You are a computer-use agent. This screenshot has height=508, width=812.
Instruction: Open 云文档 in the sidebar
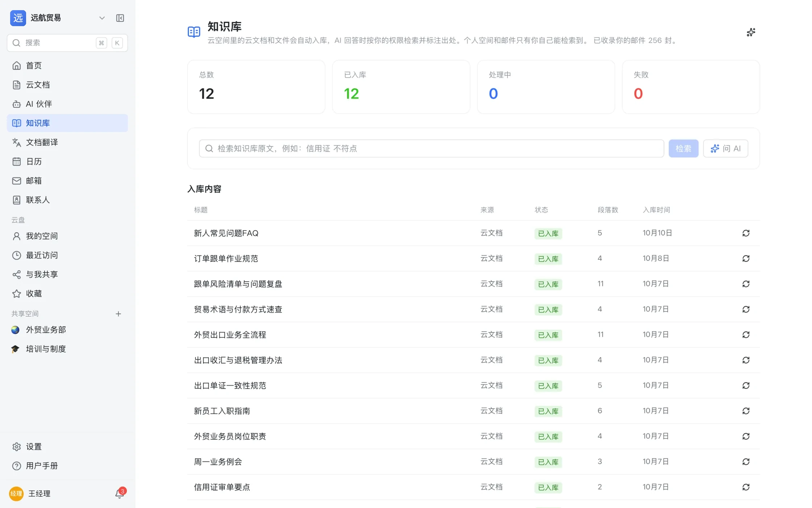[x=67, y=85]
